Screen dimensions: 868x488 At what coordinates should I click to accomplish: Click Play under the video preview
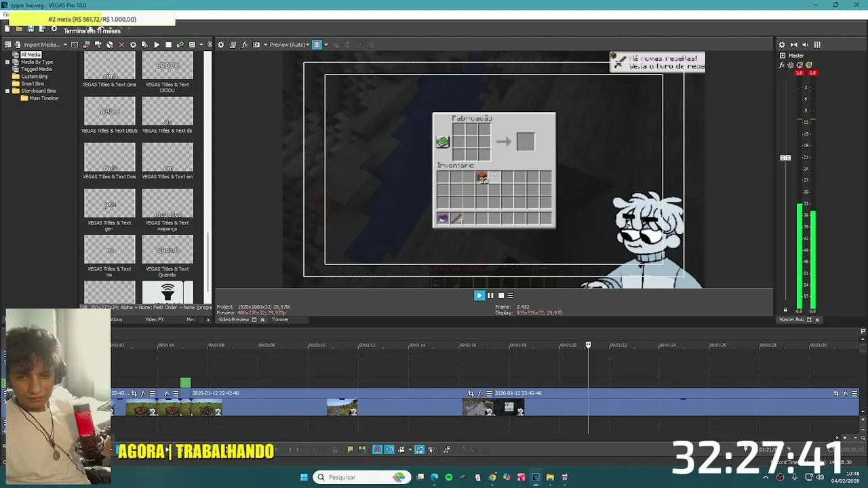pos(479,296)
